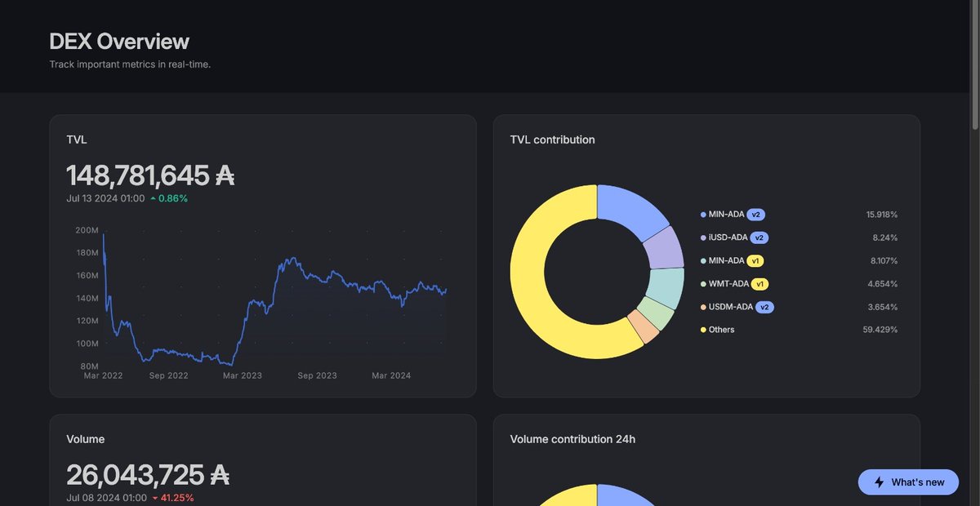Click the DEX Overview heading
980x506 pixels.
119,41
